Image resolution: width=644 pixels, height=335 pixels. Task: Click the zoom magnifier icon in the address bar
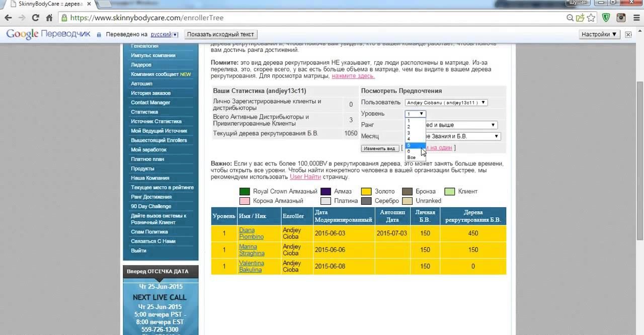(x=570, y=18)
